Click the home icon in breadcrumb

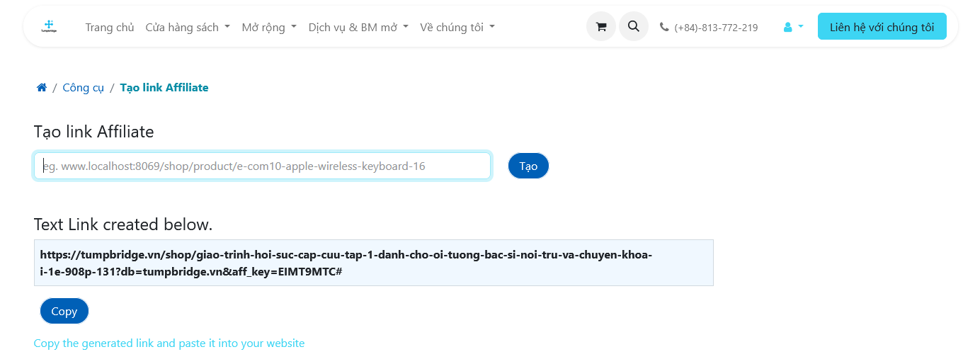[42, 88]
